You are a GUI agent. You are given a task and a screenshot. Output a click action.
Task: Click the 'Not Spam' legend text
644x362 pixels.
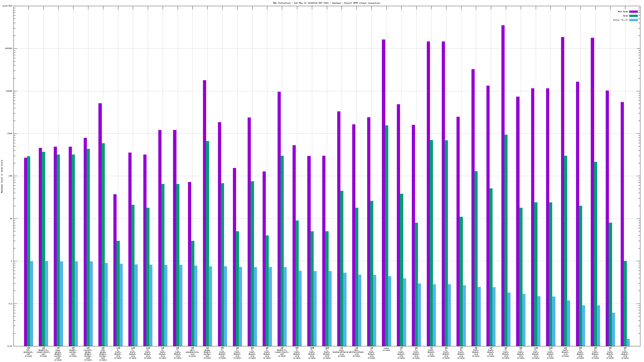point(623,12)
